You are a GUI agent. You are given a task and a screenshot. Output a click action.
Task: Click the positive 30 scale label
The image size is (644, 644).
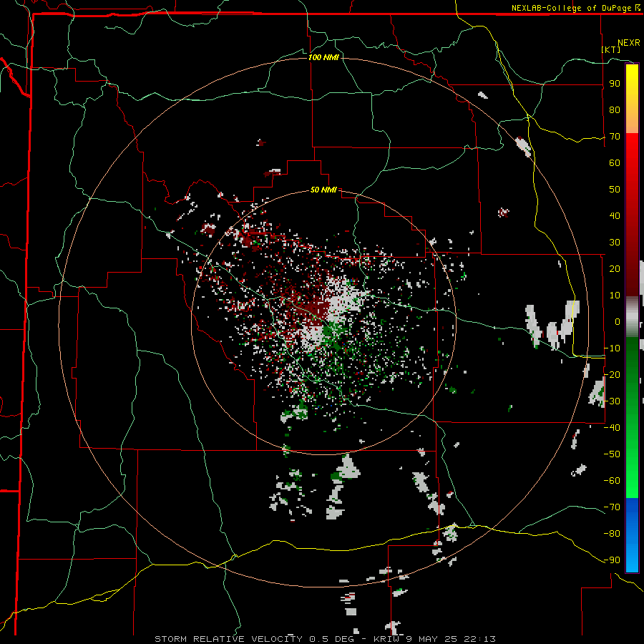point(615,243)
